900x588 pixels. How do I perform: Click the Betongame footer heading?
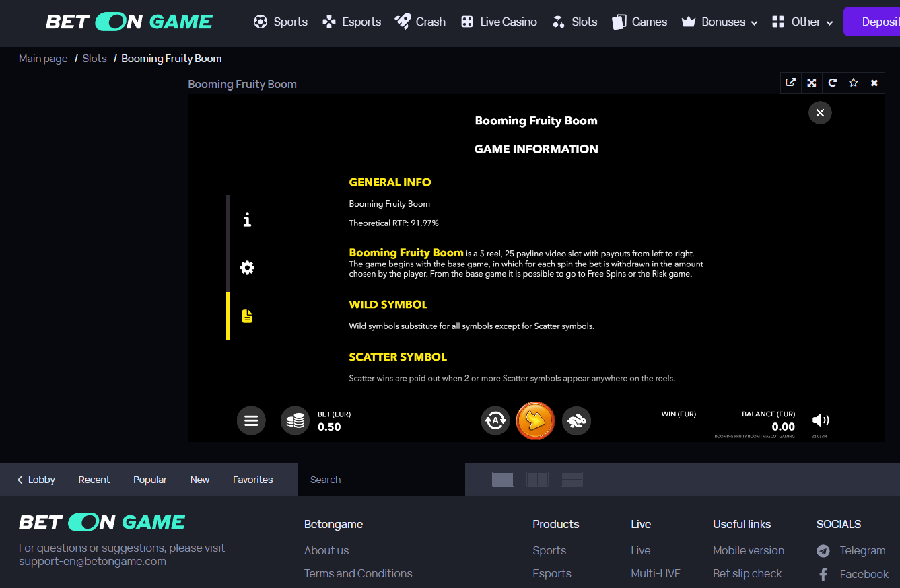[x=333, y=524]
